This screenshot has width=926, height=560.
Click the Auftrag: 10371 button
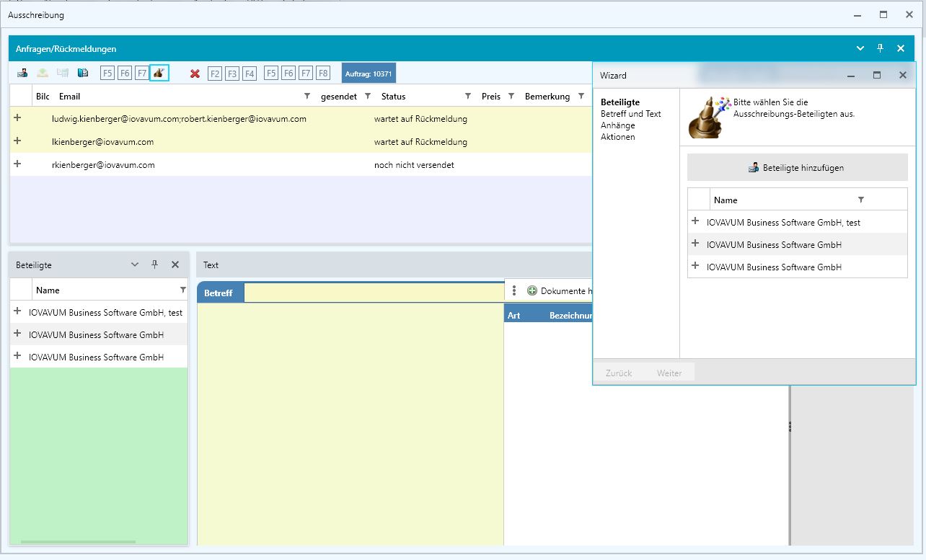[x=369, y=74]
